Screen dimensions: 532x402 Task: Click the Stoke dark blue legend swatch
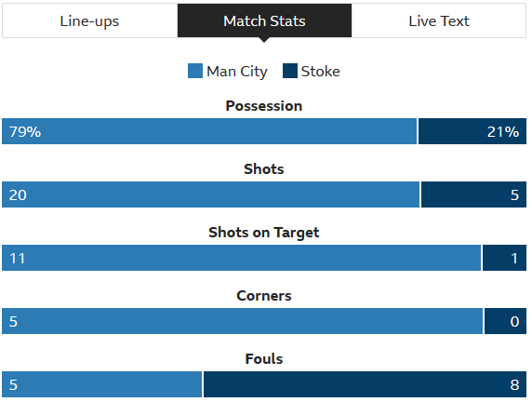coord(290,71)
